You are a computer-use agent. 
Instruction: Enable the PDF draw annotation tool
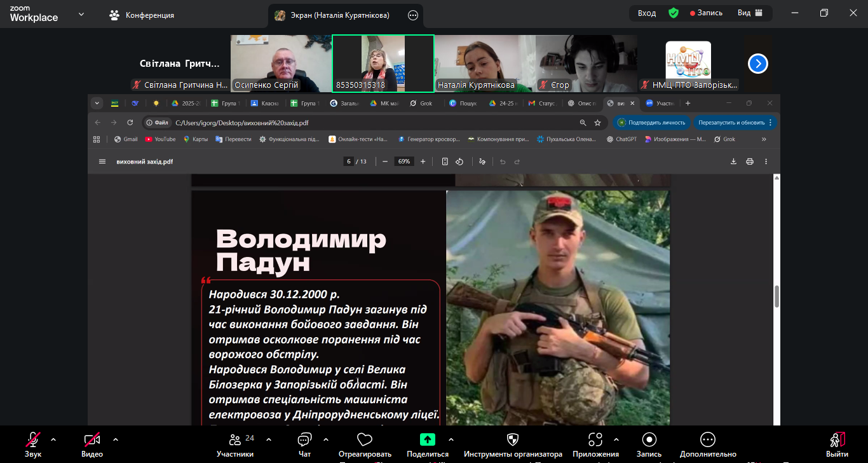pos(482,162)
